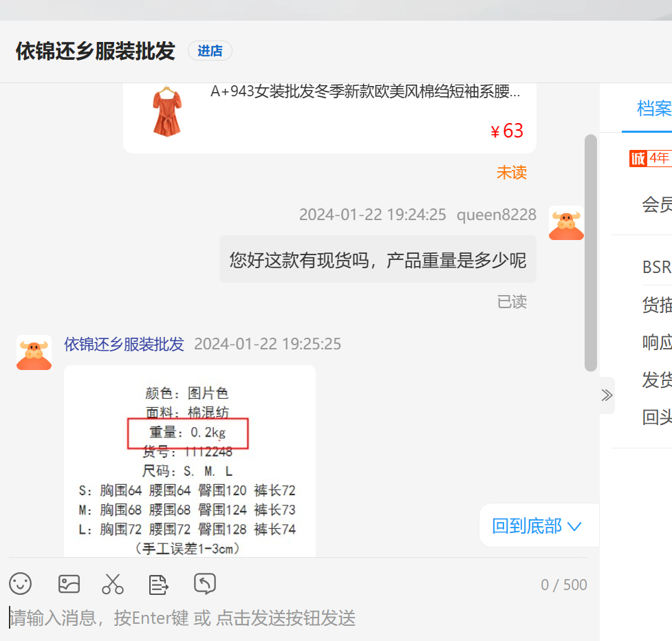The width and height of the screenshot is (672, 641).
Task: Click the queen8228 username
Action: (x=497, y=215)
